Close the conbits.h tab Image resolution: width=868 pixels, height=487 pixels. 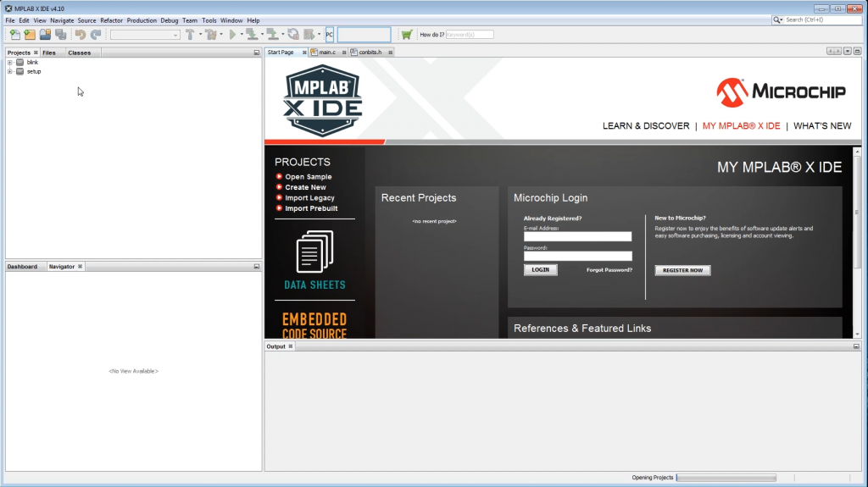coord(390,53)
